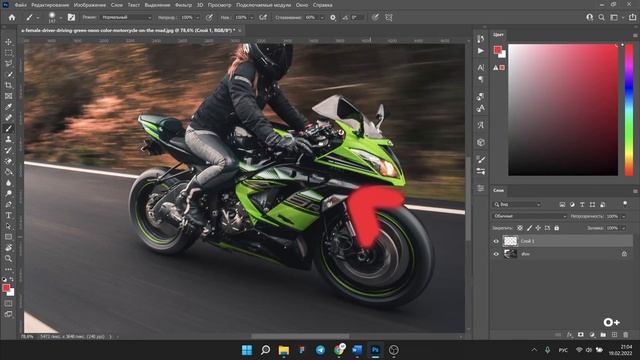
Task: Add layer mask button
Action: [581, 335]
